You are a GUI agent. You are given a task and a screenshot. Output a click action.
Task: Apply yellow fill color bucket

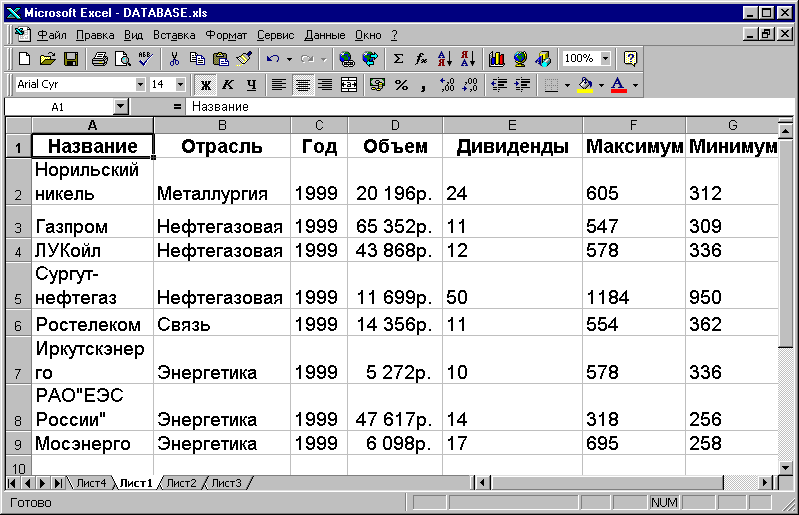click(585, 85)
